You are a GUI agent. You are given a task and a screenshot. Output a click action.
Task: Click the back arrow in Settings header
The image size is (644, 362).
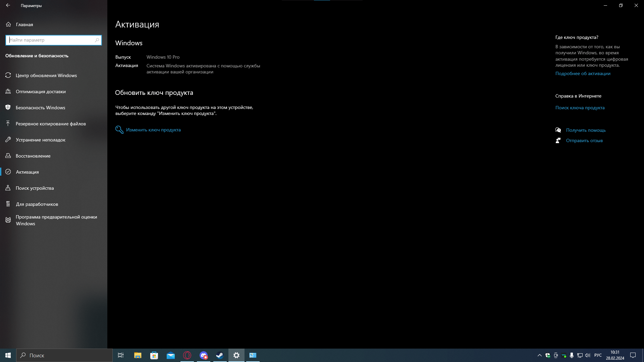coord(8,5)
